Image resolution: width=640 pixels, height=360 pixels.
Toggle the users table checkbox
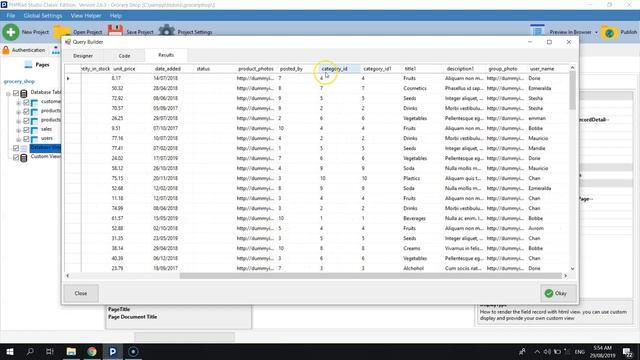[x=26, y=139]
